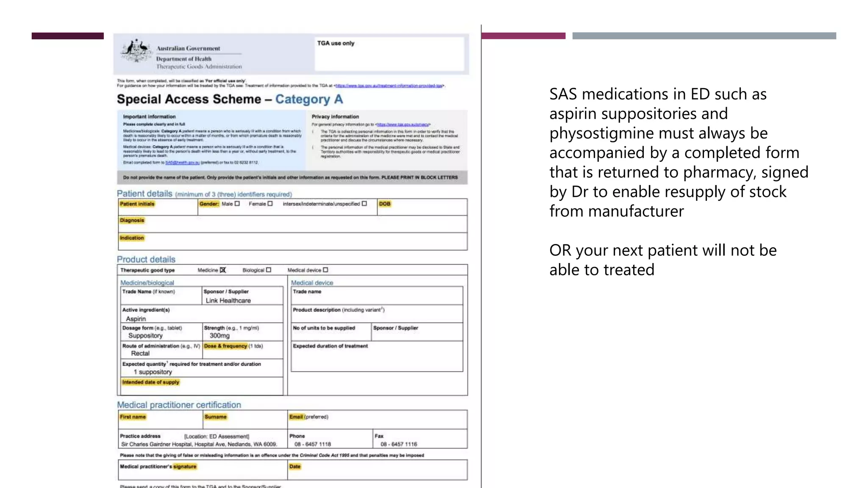
Task: Click the Intended date of supply field
Action: tap(202, 386)
